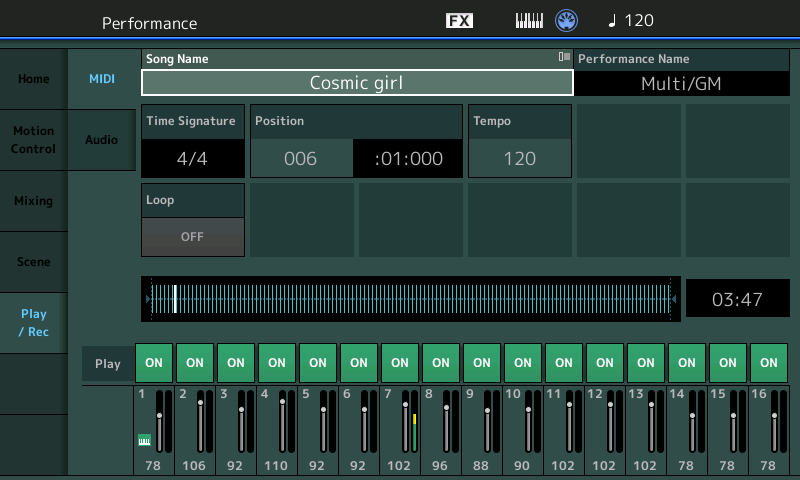800x480 pixels.
Task: Go to the Home screen
Action: click(x=33, y=79)
